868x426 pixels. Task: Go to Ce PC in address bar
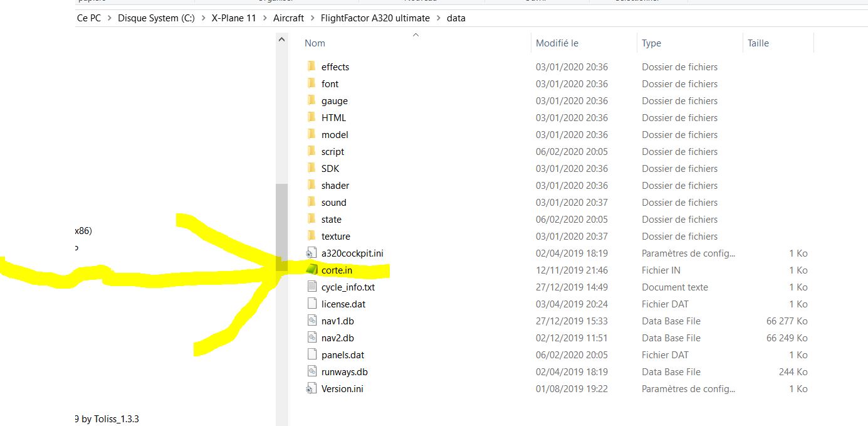88,18
